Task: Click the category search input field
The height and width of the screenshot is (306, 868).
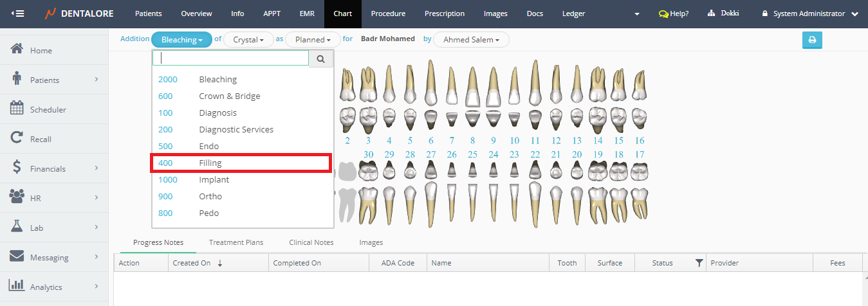Action: (232, 59)
